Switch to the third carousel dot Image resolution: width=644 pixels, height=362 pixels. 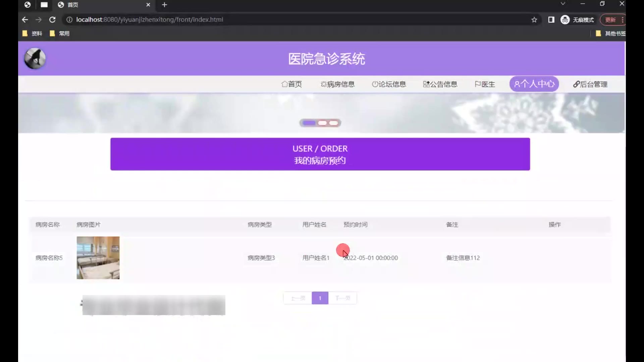(x=333, y=123)
